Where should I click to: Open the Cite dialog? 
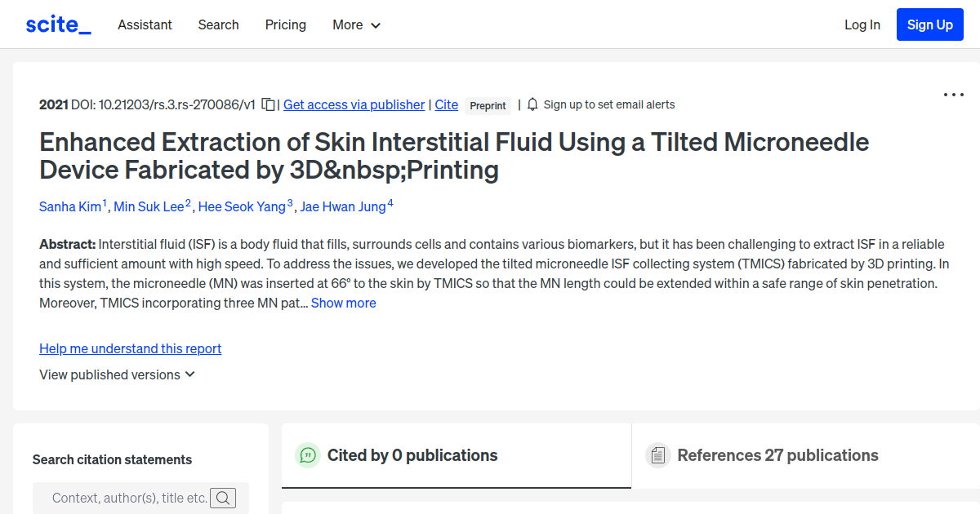click(446, 104)
